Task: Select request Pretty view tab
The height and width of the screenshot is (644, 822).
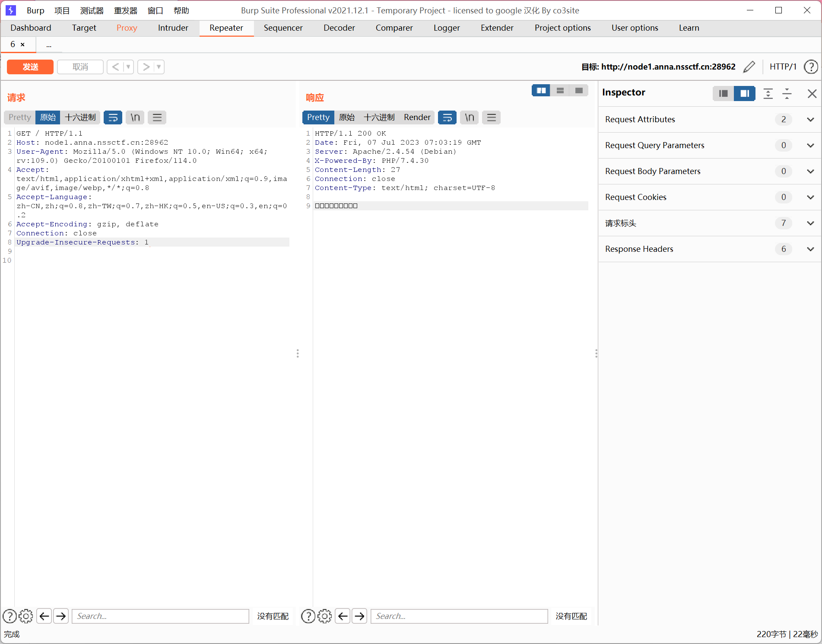Action: (x=19, y=117)
